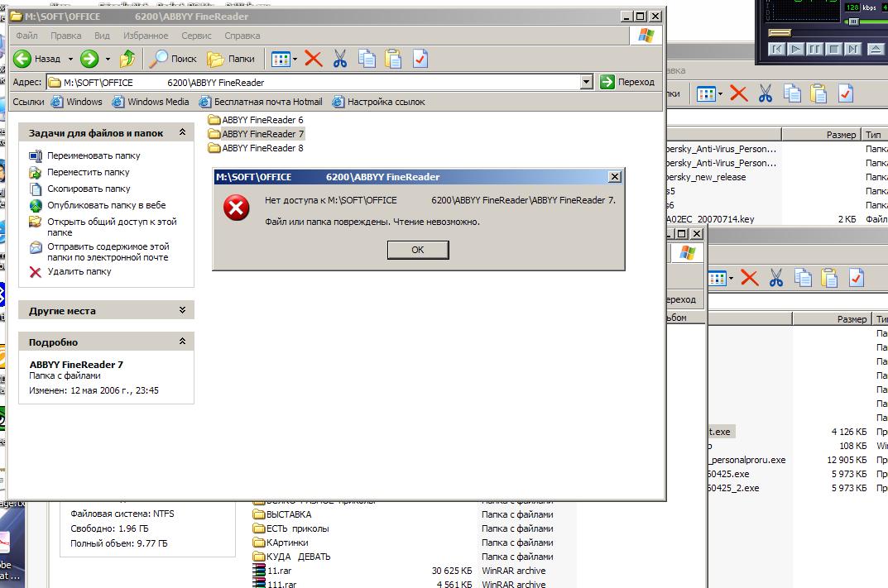Click the Properties checkmark icon in the ABBYY FineReader window
The width and height of the screenshot is (888, 588).
coord(420,59)
